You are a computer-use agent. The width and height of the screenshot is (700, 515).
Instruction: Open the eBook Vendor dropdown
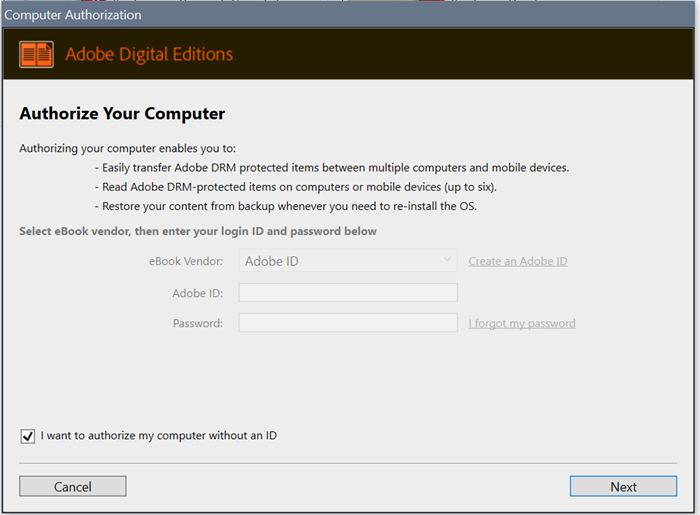[x=348, y=261]
